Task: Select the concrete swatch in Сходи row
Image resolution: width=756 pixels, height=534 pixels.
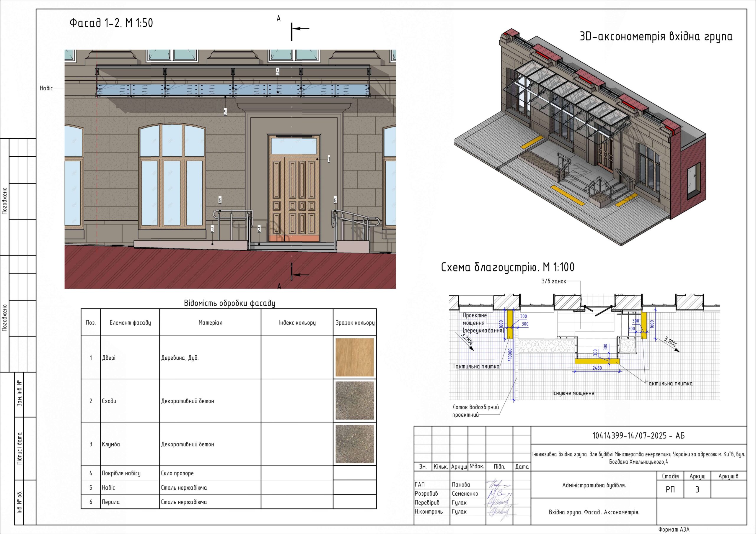Action: [x=354, y=400]
